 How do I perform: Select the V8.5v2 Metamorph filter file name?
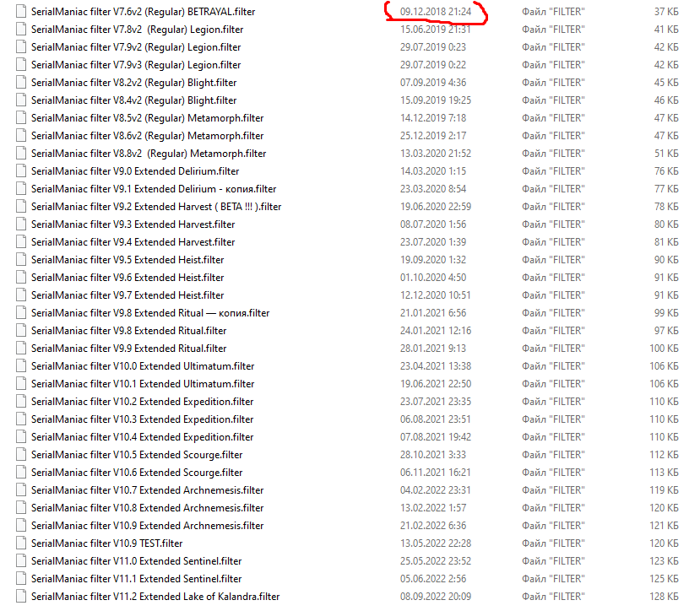147,118
